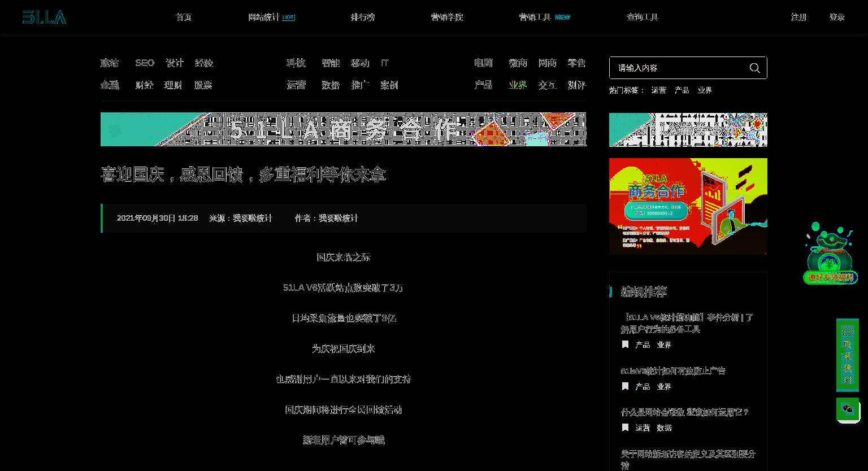Screen dimensions: 868x471
Task: Select the SEO category
Action: 145,63
